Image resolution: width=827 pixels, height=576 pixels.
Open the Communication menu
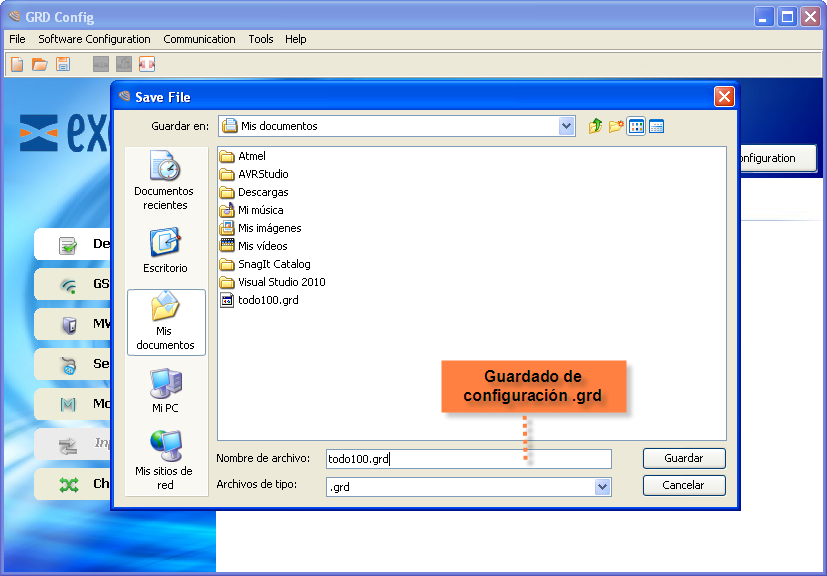[199, 39]
